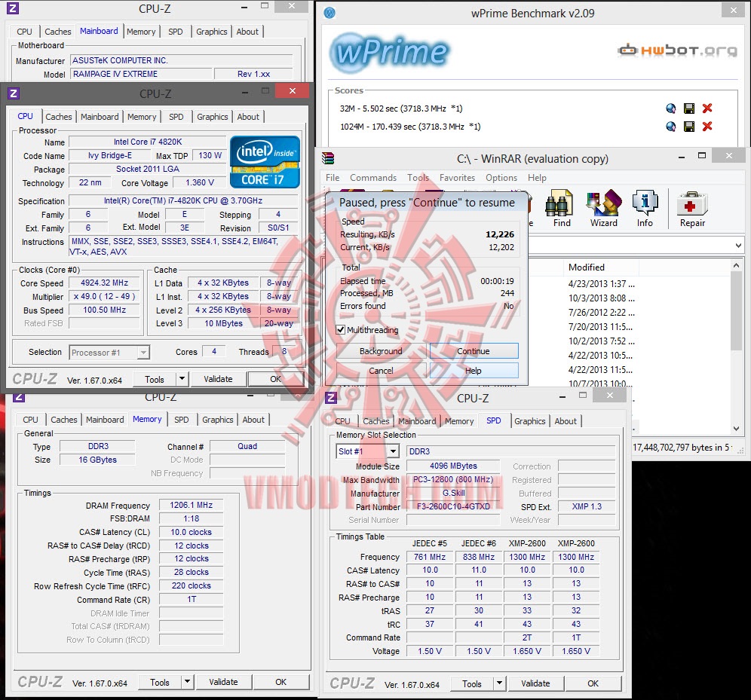Image resolution: width=751 pixels, height=700 pixels.
Task: Click the WinRAR books title bar icon
Action: [x=328, y=158]
